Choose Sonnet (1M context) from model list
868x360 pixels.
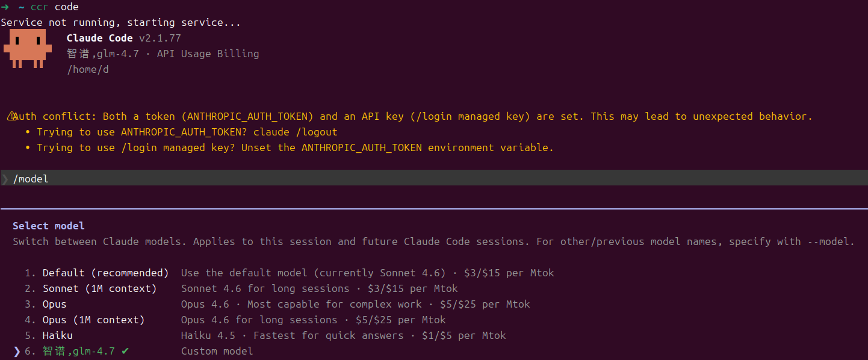point(99,288)
